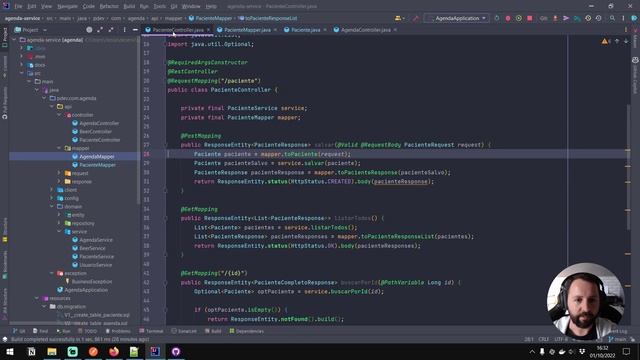Open Project panel options menu (three dots)

point(124,30)
